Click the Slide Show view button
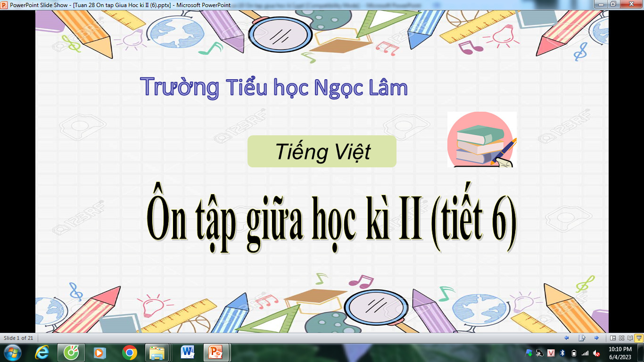644x362 pixels. pyautogui.click(x=639, y=338)
